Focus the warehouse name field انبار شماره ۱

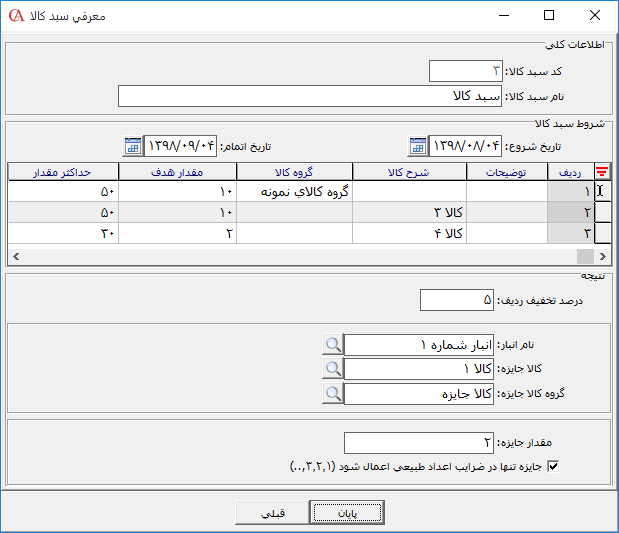419,345
